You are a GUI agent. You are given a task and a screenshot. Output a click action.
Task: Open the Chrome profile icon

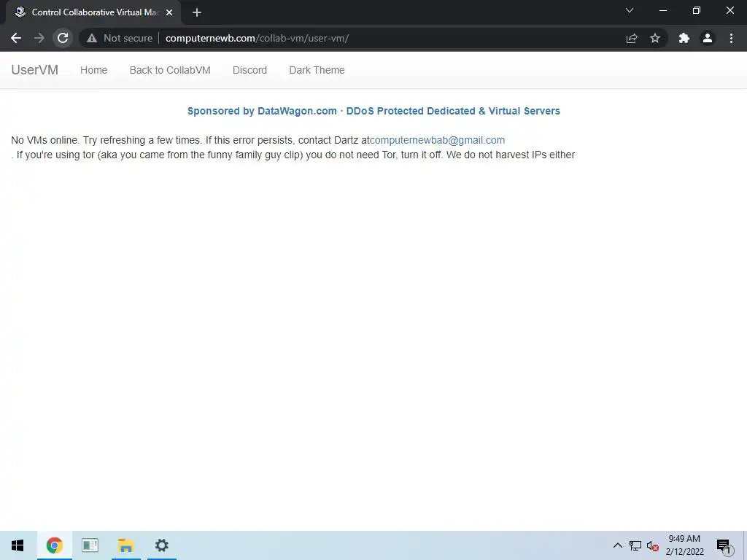(708, 38)
